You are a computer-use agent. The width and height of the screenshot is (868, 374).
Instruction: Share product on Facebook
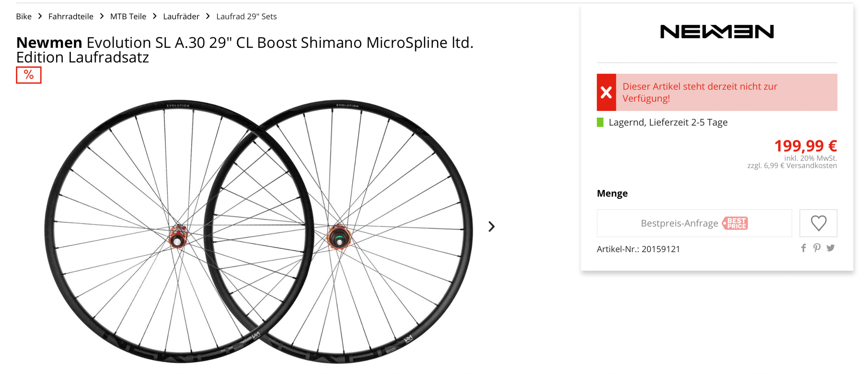click(803, 248)
